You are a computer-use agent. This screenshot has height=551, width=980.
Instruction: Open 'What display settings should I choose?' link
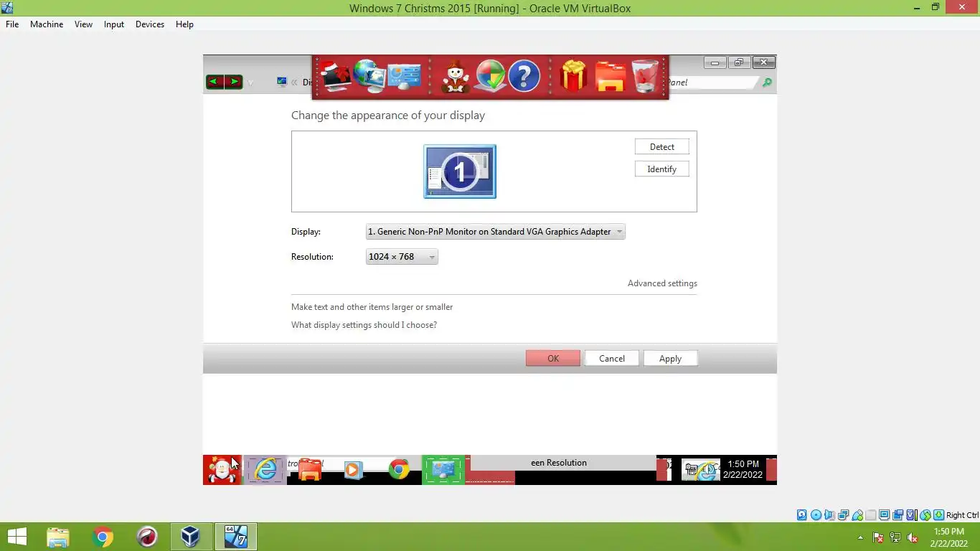coord(364,325)
